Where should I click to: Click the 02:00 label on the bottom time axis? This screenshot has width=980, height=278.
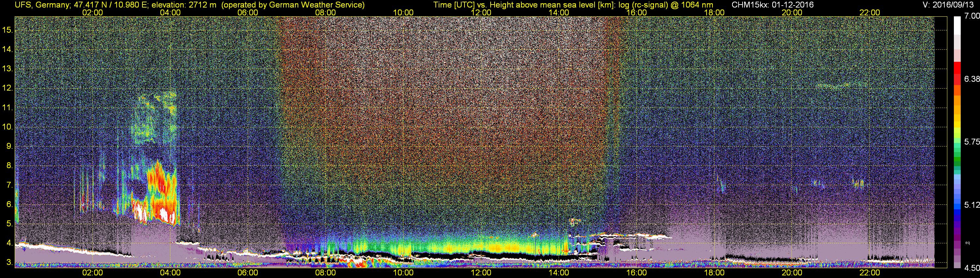(x=92, y=273)
